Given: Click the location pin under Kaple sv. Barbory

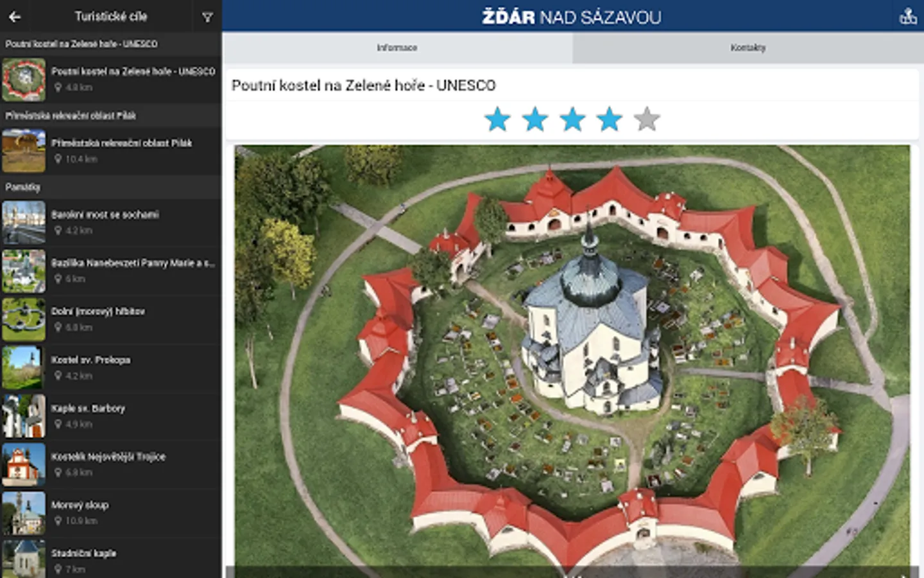Looking at the screenshot, I should (x=58, y=425).
